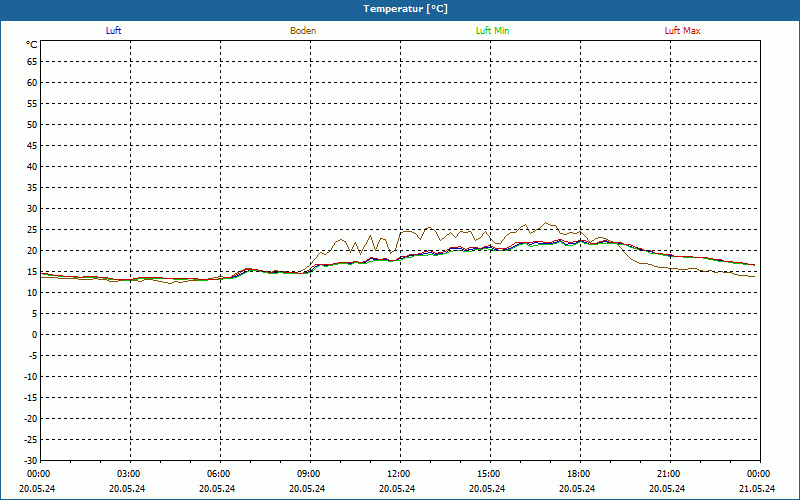Screen dimensions: 800x500
Task: Click the Boden legend label
Action: tap(303, 31)
